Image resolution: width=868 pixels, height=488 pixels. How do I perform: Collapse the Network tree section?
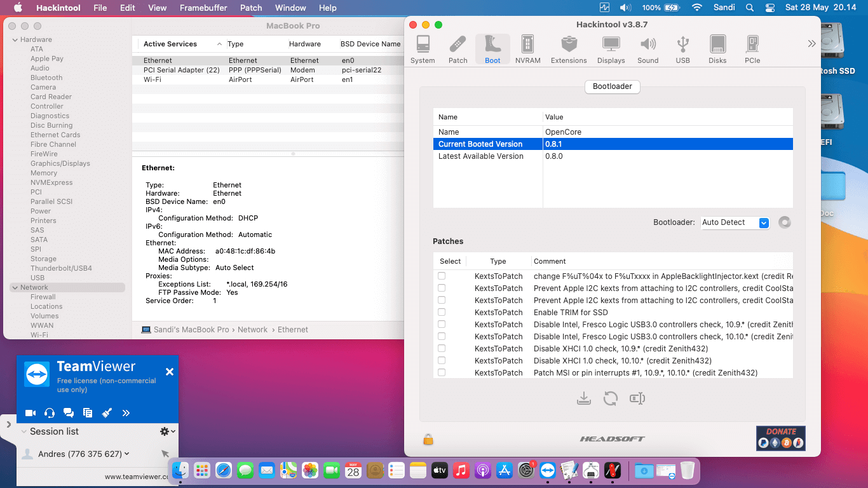15,288
